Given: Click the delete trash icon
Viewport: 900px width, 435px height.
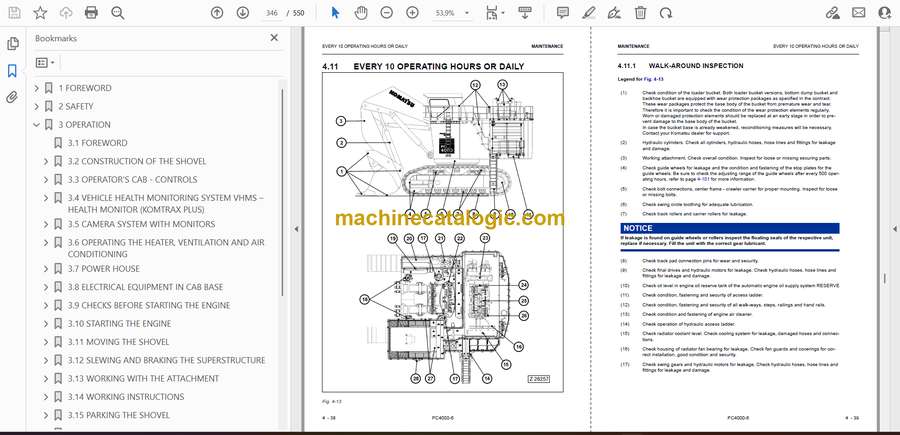Looking at the screenshot, I should coord(641,13).
